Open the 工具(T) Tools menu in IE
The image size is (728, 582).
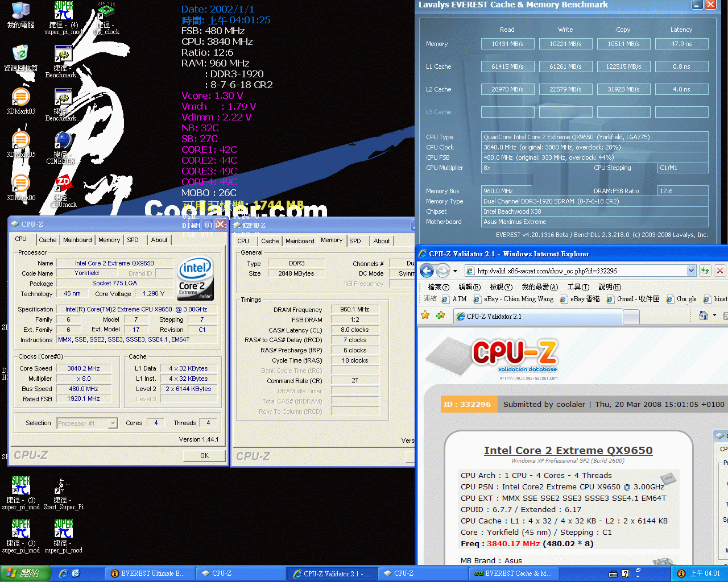[x=578, y=287]
